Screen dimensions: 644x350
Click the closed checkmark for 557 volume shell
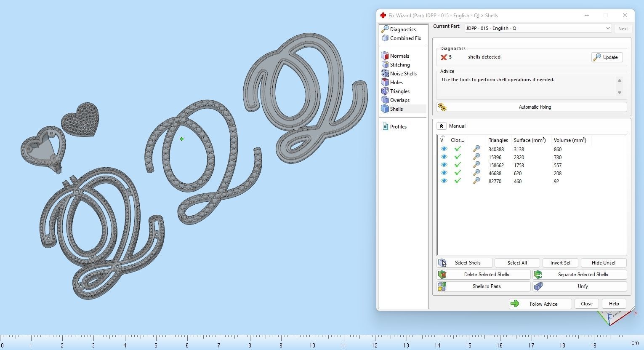coord(458,165)
